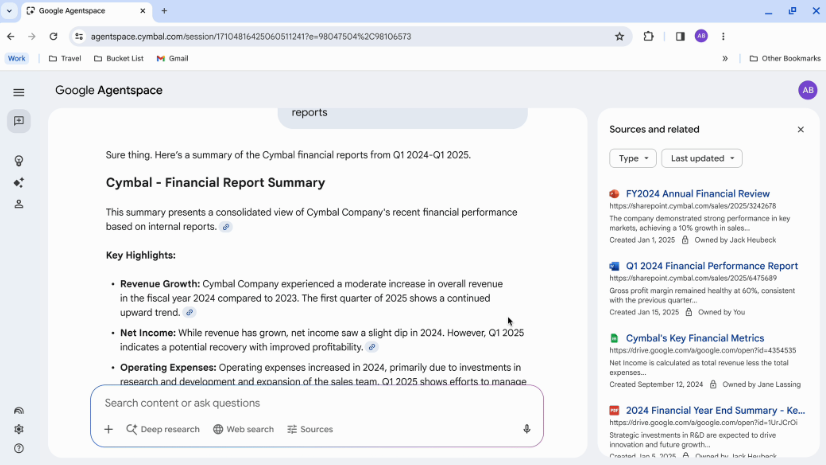Click the 'Key Highlights:' heading

tap(141, 255)
